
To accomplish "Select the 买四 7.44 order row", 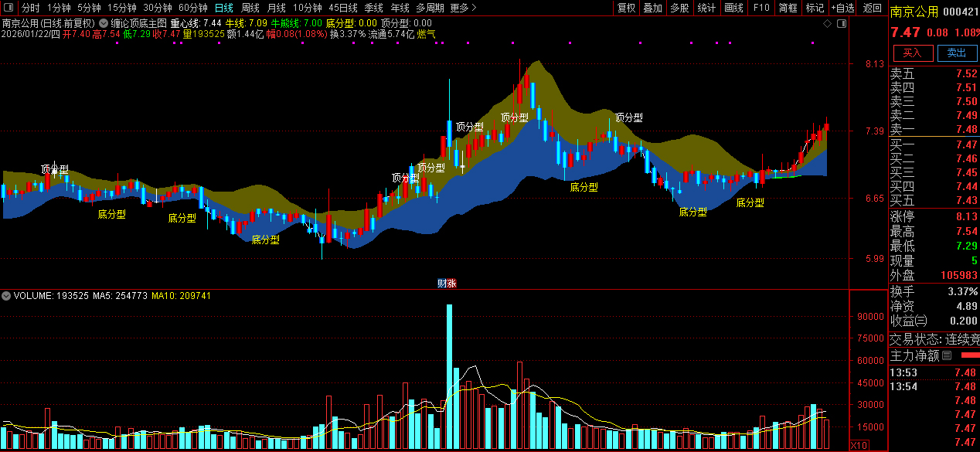I will click(x=934, y=186).
